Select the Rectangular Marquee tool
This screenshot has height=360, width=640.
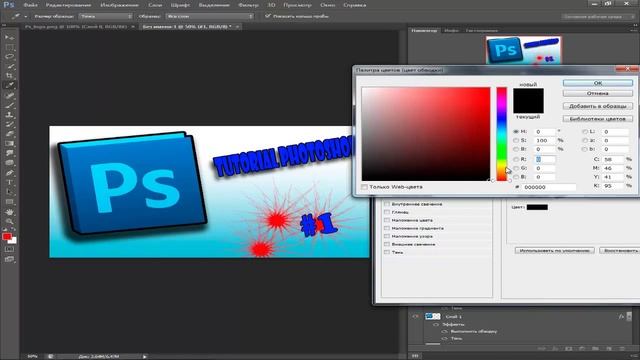[x=9, y=47]
